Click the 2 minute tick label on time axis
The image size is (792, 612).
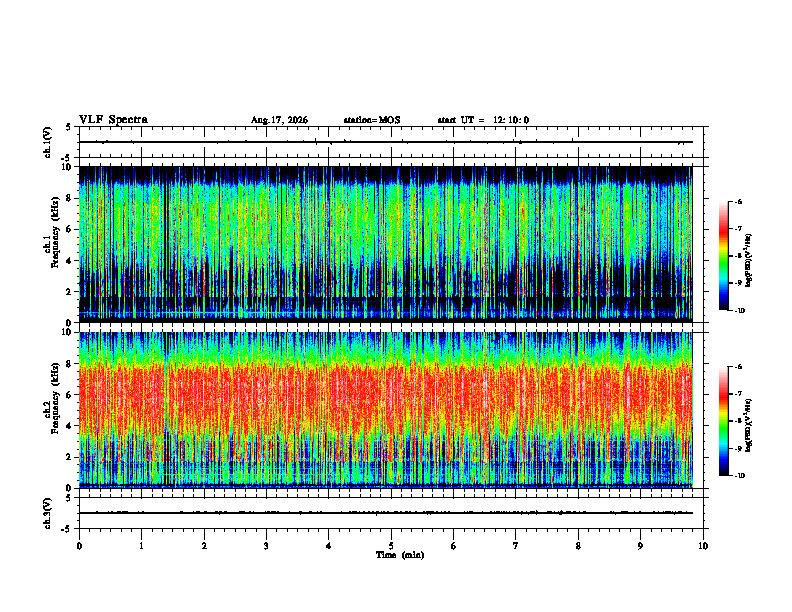click(x=204, y=546)
